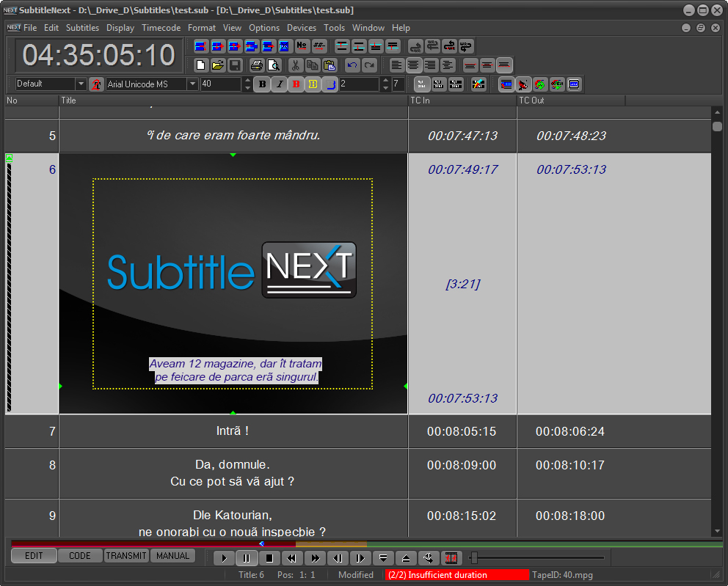Toggle right text alignment

430,65
